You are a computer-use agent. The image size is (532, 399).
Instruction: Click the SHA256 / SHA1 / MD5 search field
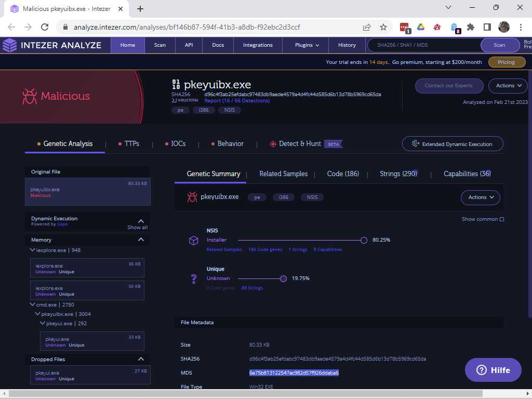tap(423, 45)
